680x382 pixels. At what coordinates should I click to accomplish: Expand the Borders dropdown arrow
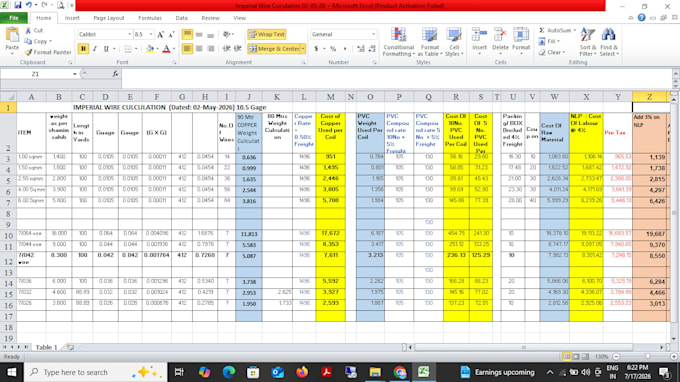coord(136,49)
